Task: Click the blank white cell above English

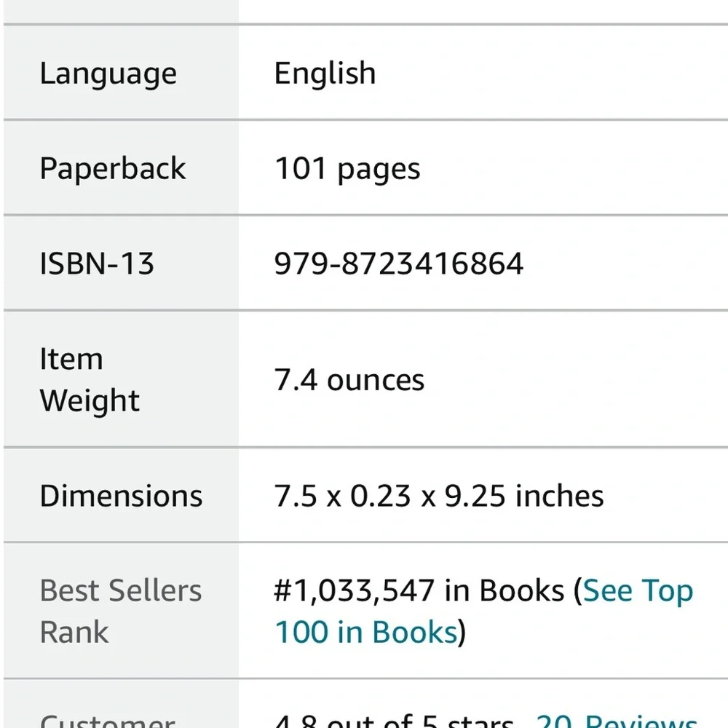Action: (x=483, y=11)
